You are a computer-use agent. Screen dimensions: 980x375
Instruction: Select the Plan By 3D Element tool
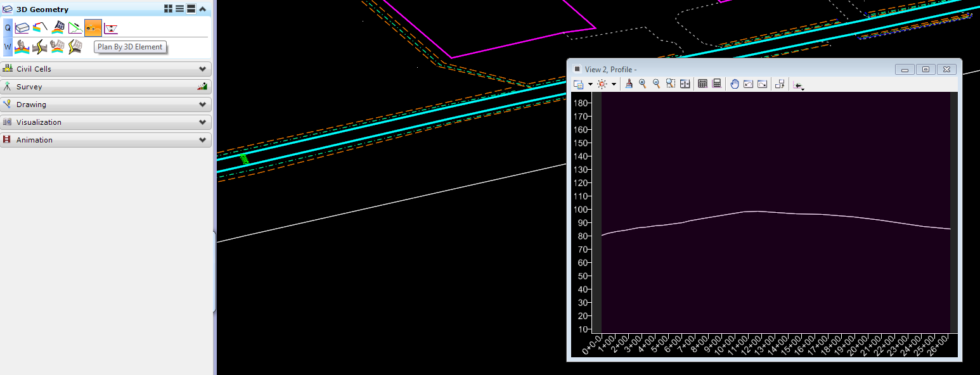click(93, 28)
